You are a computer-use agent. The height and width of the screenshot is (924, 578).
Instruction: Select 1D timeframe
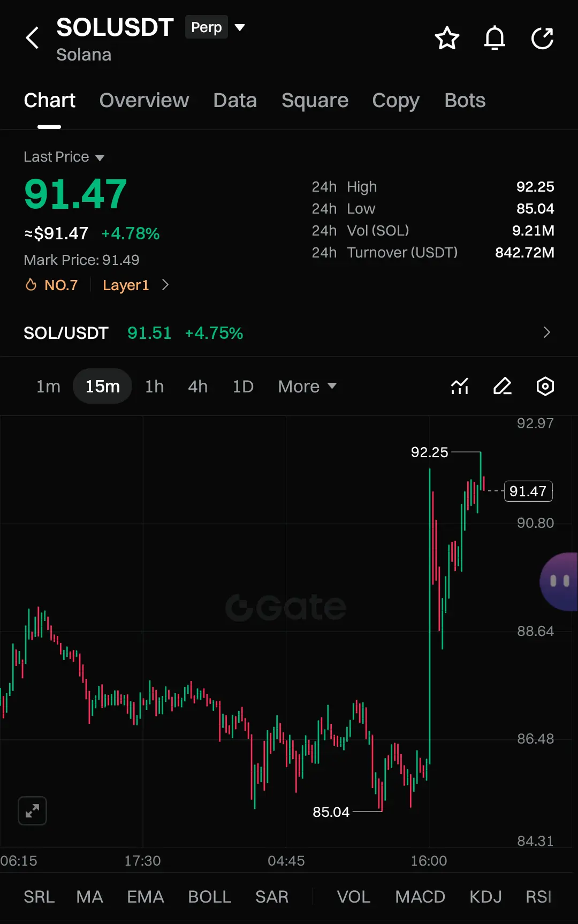click(243, 386)
